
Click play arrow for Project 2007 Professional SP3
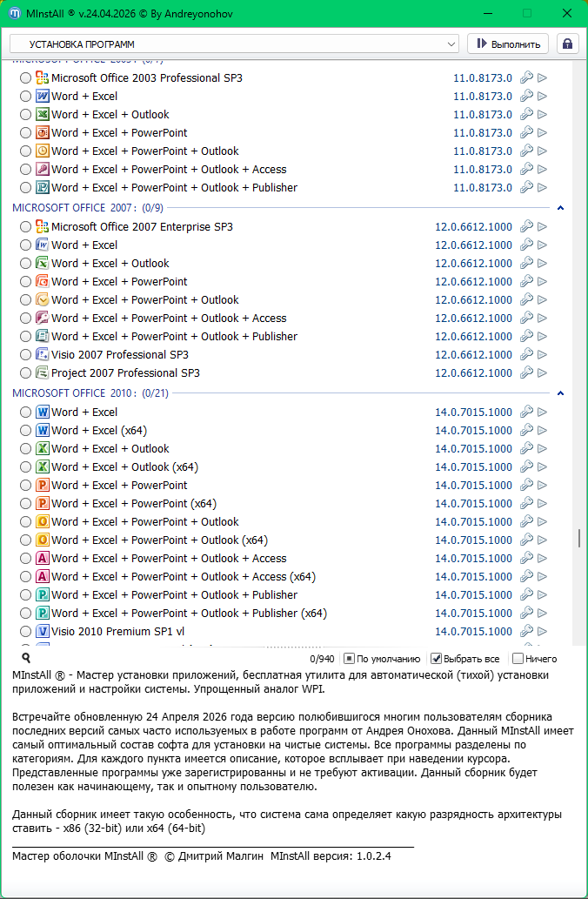pyautogui.click(x=543, y=372)
